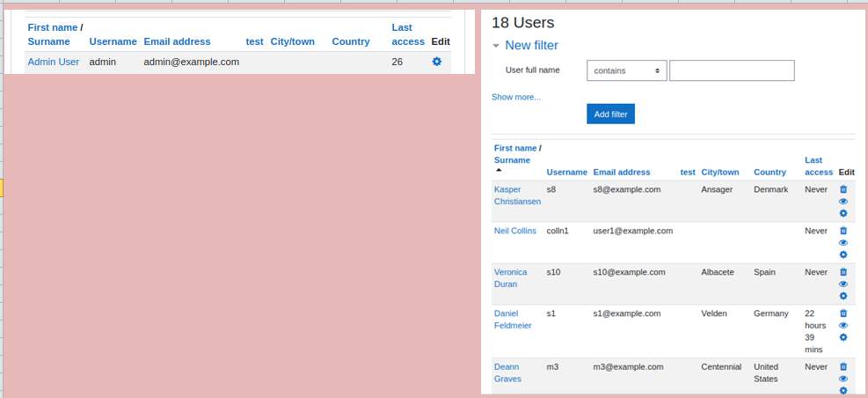Open Admin User profile link
The width and height of the screenshot is (868, 398).
(x=53, y=62)
